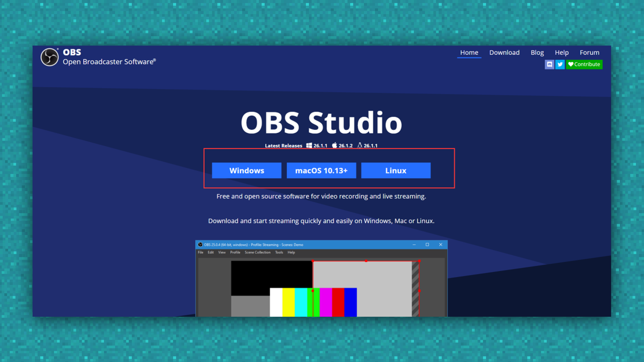Click 'Download and start streaming quickly' text
The width and height of the screenshot is (644, 362).
pos(321,221)
